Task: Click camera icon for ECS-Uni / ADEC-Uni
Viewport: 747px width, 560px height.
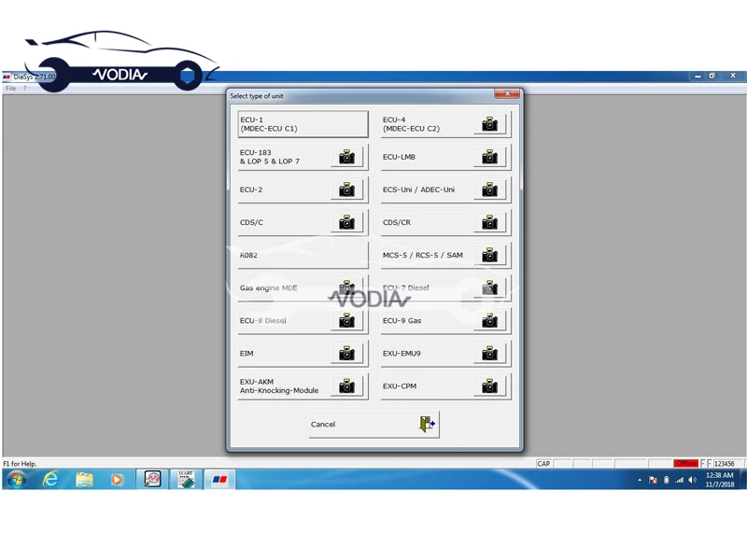Action: pos(489,189)
